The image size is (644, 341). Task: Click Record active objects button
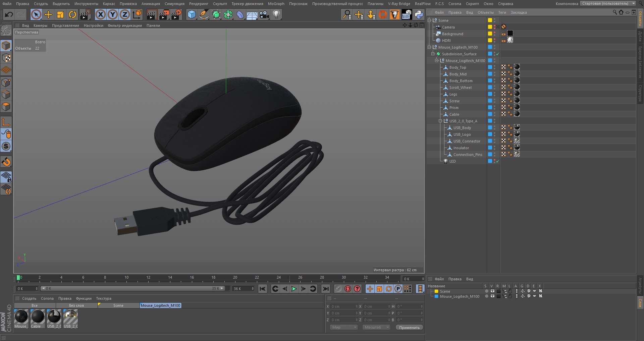tap(348, 289)
